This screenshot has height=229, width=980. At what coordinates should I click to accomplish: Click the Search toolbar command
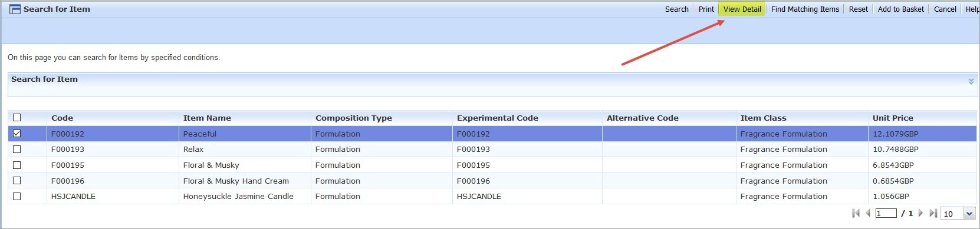(x=676, y=9)
